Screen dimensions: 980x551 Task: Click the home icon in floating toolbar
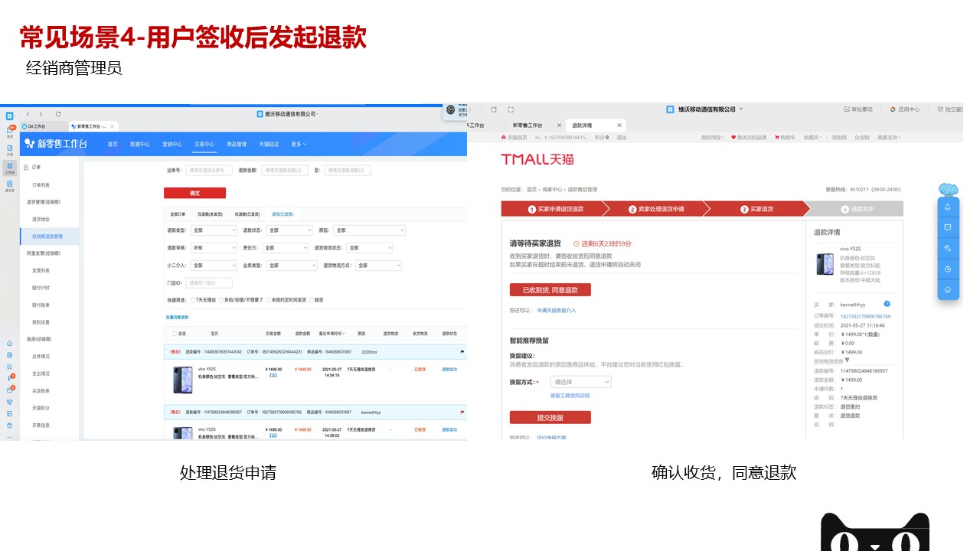pyautogui.click(x=948, y=289)
